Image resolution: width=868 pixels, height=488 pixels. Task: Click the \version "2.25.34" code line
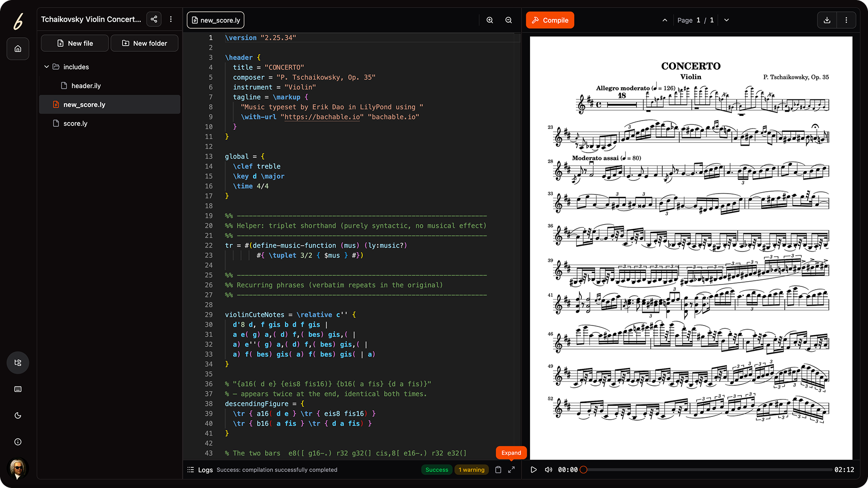coord(260,38)
